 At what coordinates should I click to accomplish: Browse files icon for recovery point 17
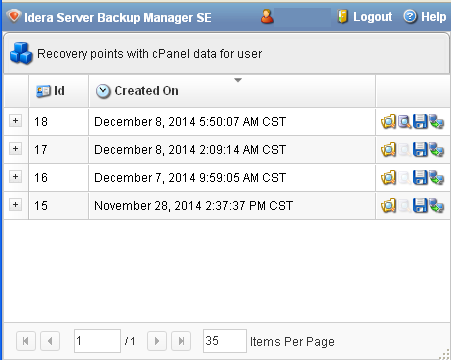point(388,150)
